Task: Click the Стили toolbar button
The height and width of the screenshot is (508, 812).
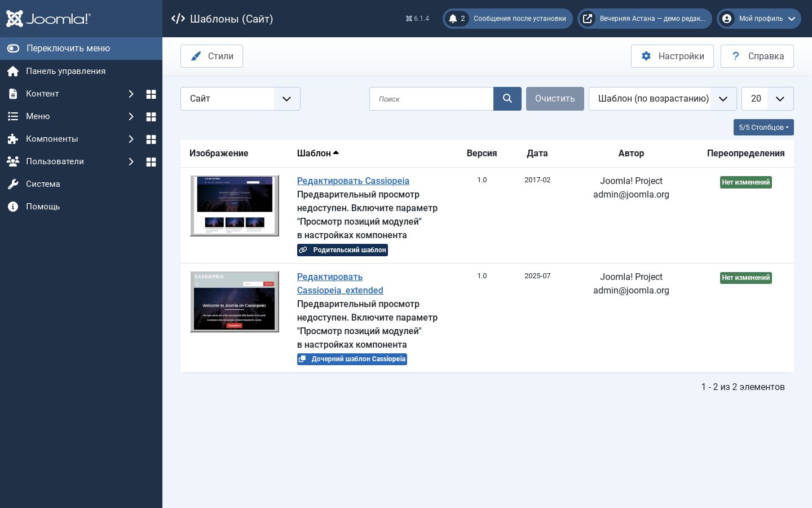Action: tap(211, 56)
